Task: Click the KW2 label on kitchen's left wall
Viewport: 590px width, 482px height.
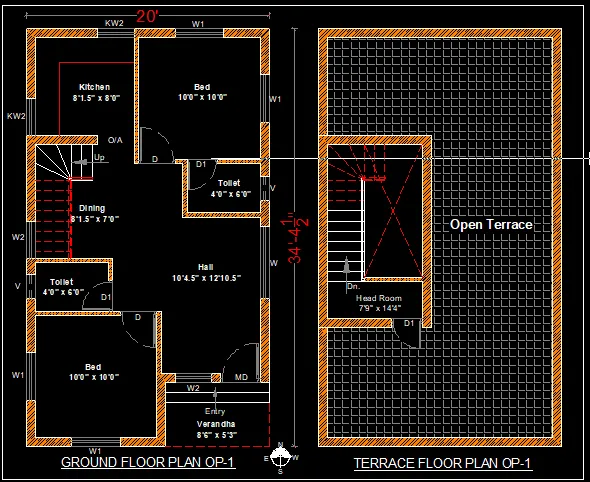Action: [16, 116]
